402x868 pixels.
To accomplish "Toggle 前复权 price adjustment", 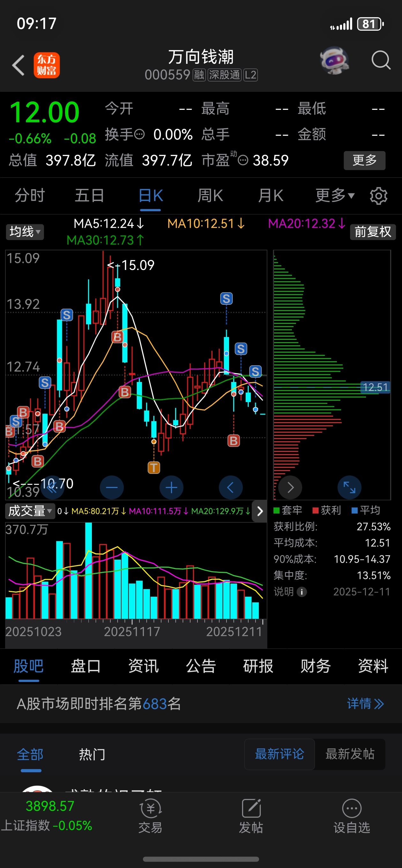I will (x=373, y=232).
